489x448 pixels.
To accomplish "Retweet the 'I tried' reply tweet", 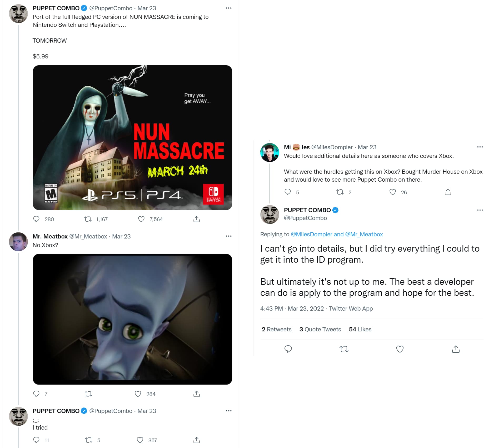I will [x=88, y=440].
